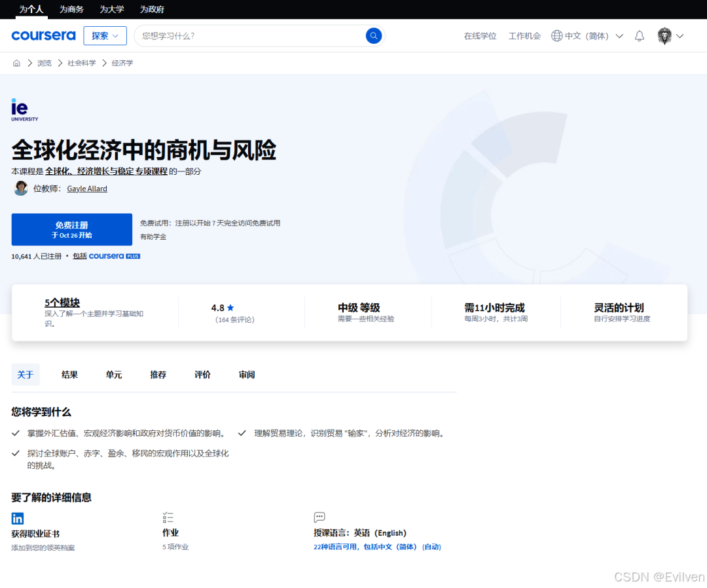707x588 pixels.
Task: Click the 包括 Coursera Plus link
Action: (x=107, y=256)
